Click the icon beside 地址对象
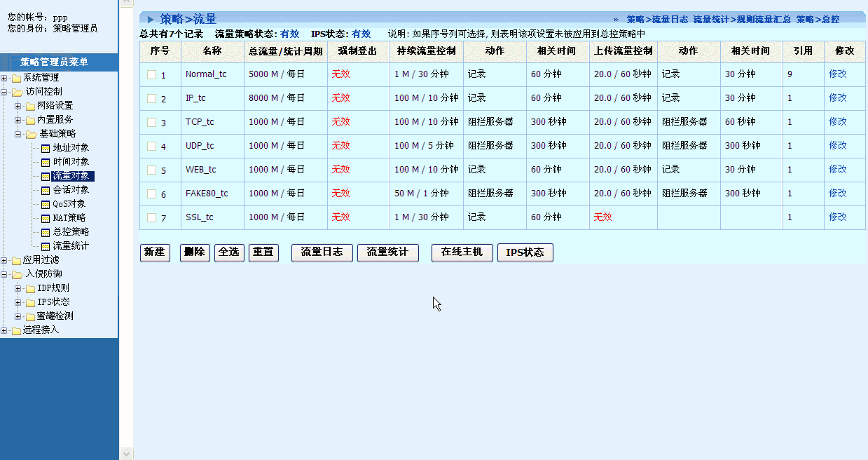Viewport: 868px width, 460px height. pos(46,148)
